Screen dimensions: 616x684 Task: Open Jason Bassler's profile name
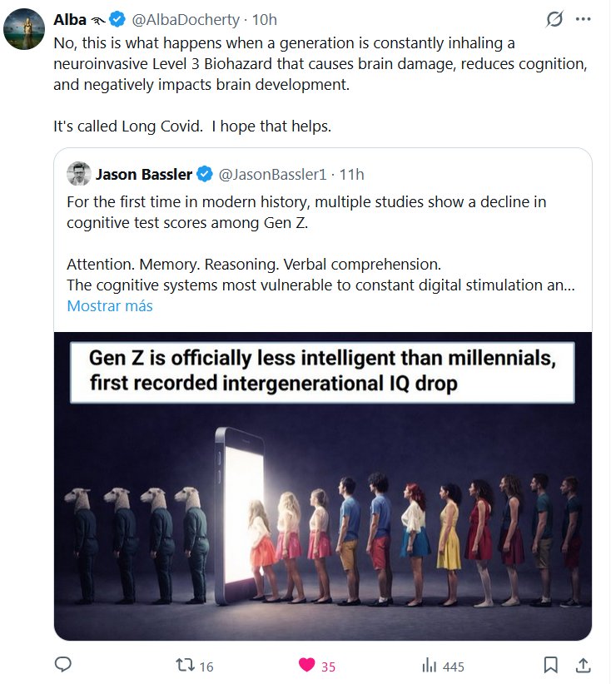click(x=142, y=174)
